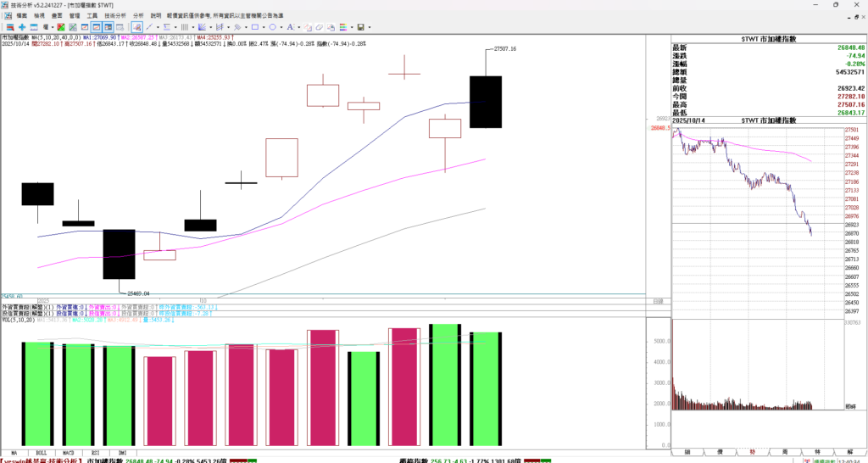The height and width of the screenshot is (463, 868).
Task: Click the 周 button under intraday chart
Action: [787, 453]
